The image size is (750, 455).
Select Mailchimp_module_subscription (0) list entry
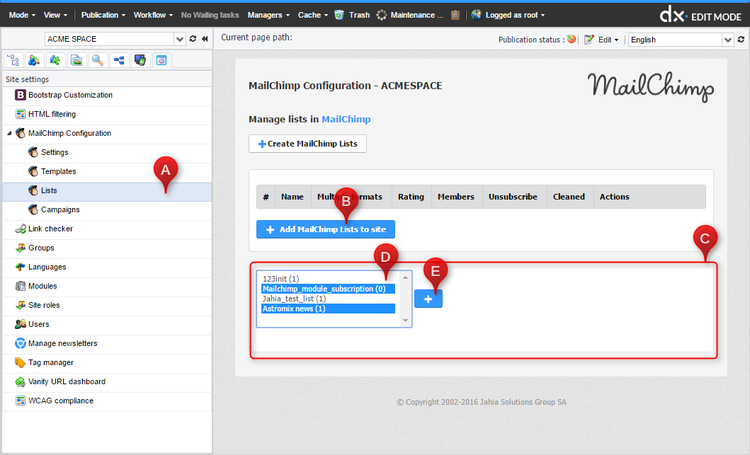[x=328, y=289]
